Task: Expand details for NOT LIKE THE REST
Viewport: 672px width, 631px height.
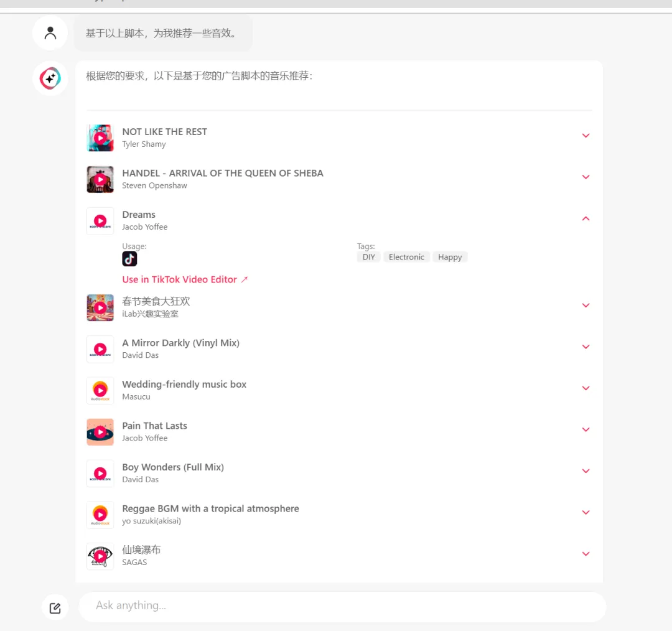Action: click(586, 136)
